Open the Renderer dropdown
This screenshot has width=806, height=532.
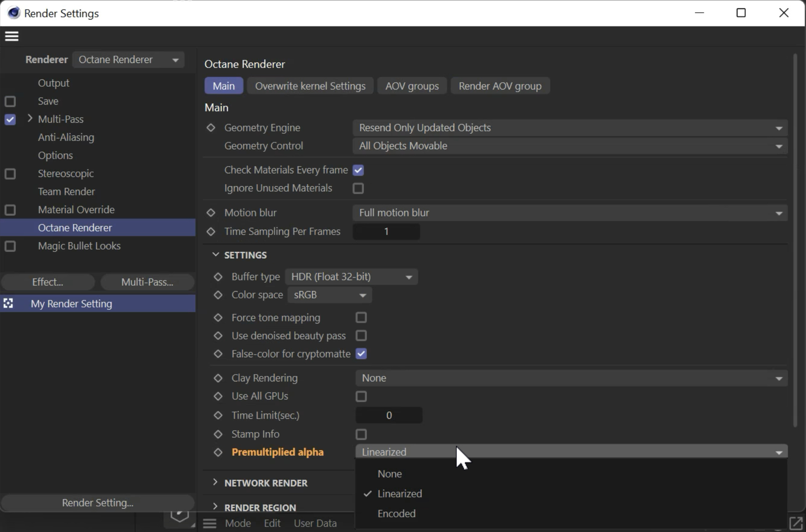128,60
